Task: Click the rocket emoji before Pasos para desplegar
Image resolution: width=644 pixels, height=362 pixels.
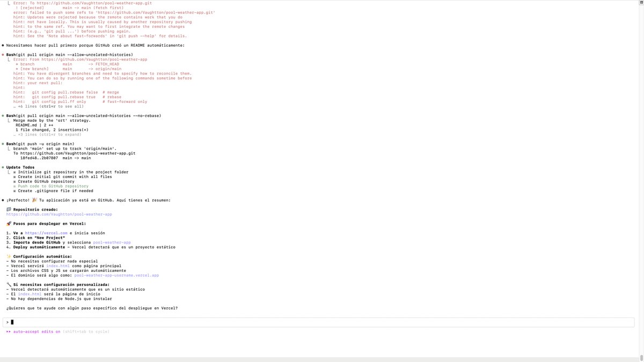Action: (x=9, y=224)
